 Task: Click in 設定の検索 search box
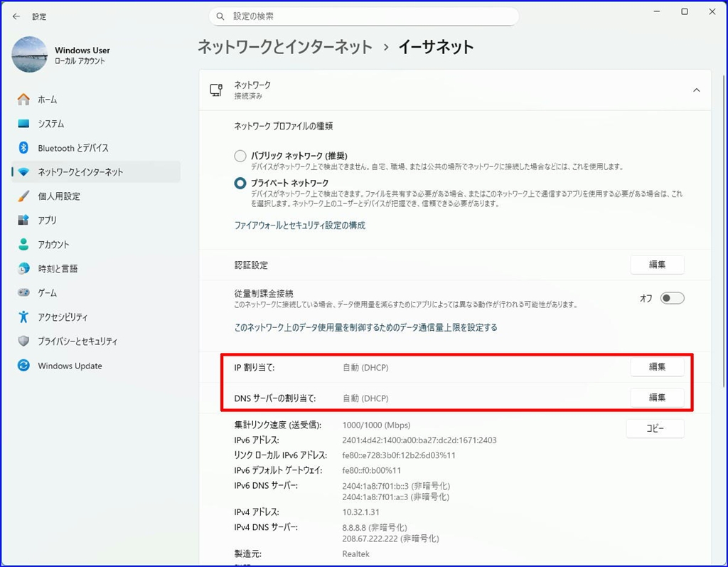364,16
